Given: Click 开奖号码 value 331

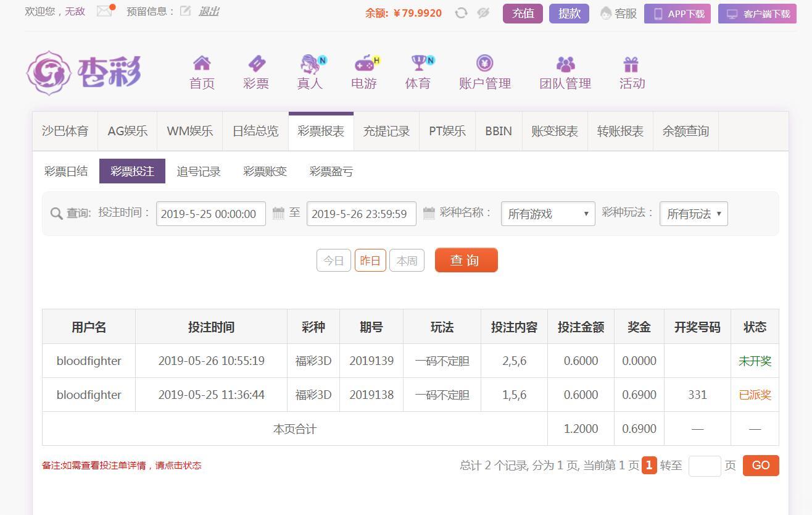Looking at the screenshot, I should (697, 395).
